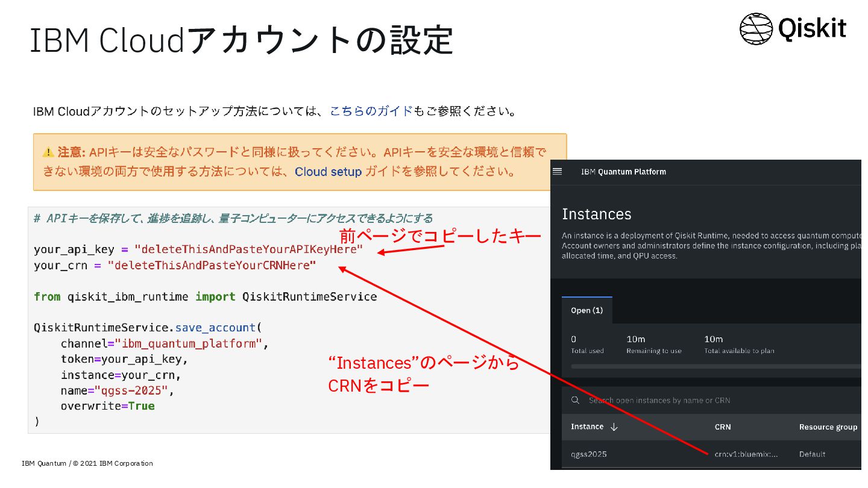Click the Qiskit logo
The width and height of the screenshot is (868, 488).
pos(793,28)
